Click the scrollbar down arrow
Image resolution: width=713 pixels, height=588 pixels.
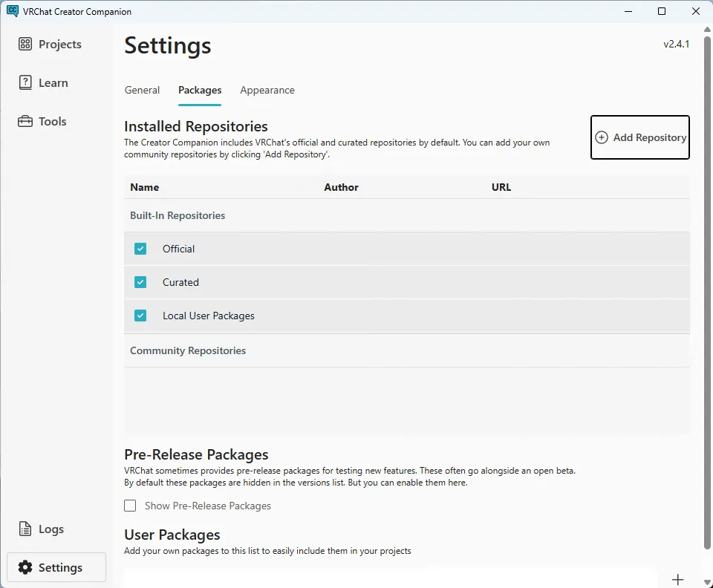point(707,583)
